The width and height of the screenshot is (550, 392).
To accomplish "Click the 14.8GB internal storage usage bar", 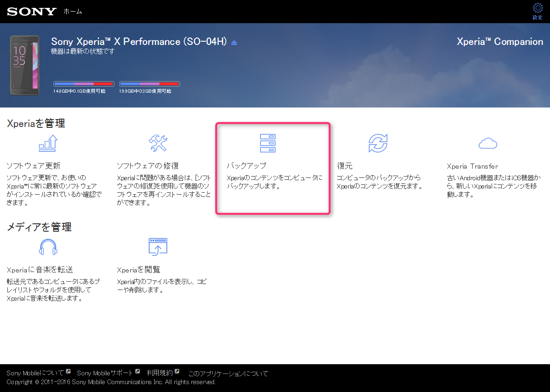I will 84,84.
